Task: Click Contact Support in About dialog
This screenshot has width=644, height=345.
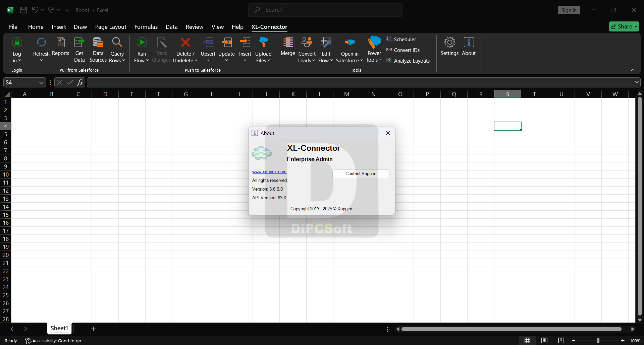Action: (361, 174)
